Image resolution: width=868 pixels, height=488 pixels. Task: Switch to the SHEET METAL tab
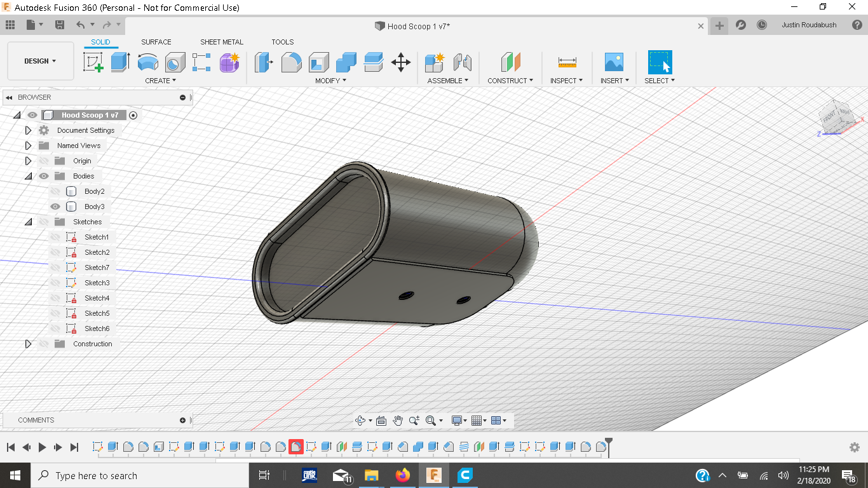[x=222, y=42]
